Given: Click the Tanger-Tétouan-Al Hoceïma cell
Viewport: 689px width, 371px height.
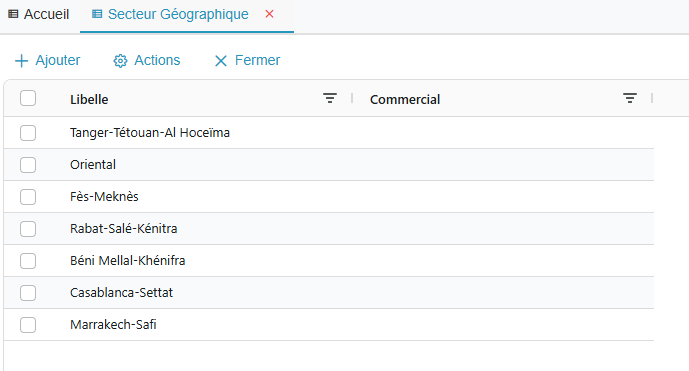Looking at the screenshot, I should (x=150, y=133).
